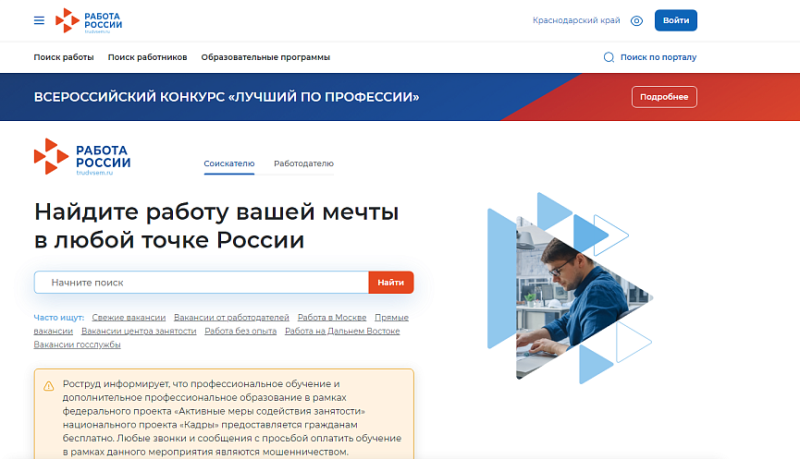
Task: Open Вакансии от работодателей link
Action: coord(232,318)
